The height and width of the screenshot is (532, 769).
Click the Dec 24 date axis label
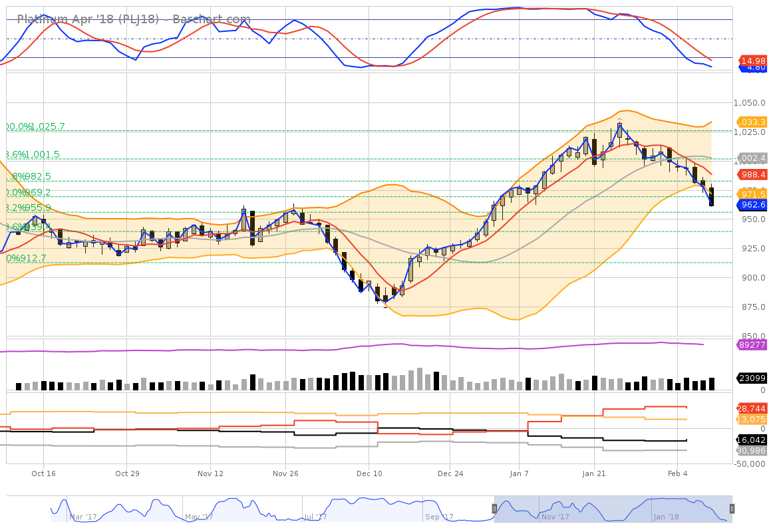(450, 473)
